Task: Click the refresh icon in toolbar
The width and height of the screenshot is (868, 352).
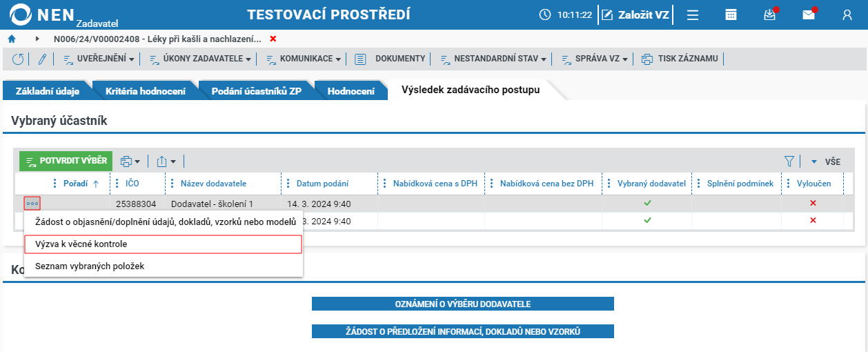Action: tap(18, 59)
